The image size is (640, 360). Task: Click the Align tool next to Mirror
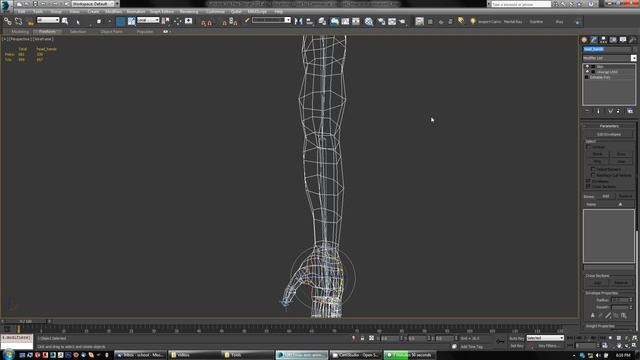[x=309, y=21]
